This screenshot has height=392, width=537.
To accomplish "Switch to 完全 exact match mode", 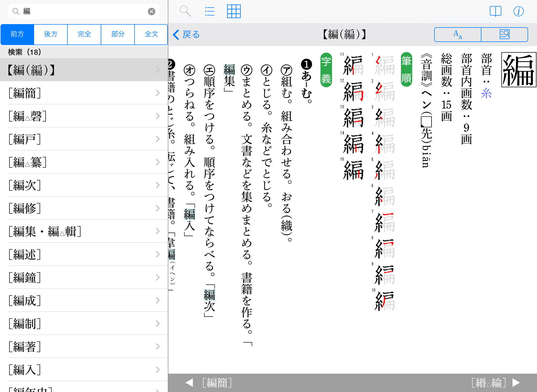I will point(84,34).
